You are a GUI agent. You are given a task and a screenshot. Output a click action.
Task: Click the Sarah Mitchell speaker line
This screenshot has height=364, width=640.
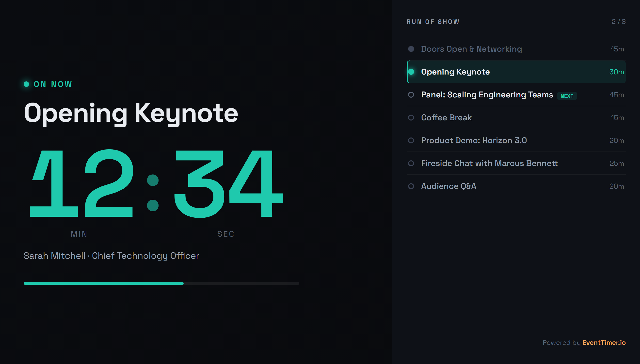tap(111, 256)
